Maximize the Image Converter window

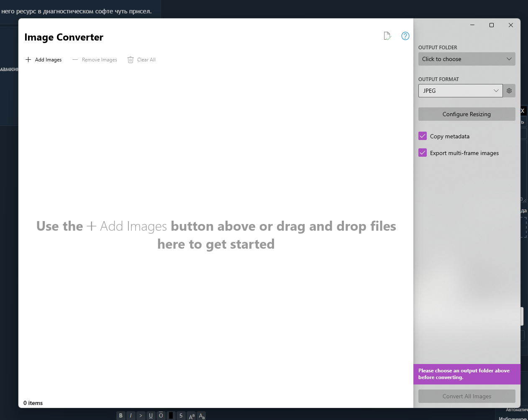pyautogui.click(x=492, y=25)
